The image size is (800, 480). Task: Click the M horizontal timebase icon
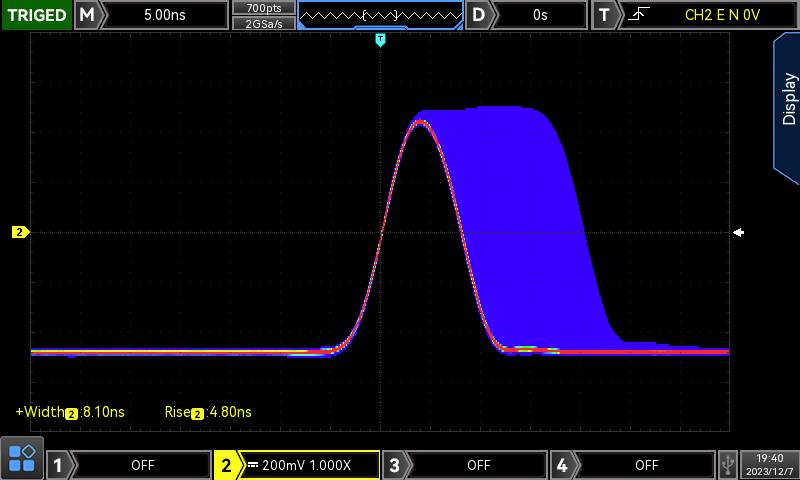pyautogui.click(x=88, y=15)
